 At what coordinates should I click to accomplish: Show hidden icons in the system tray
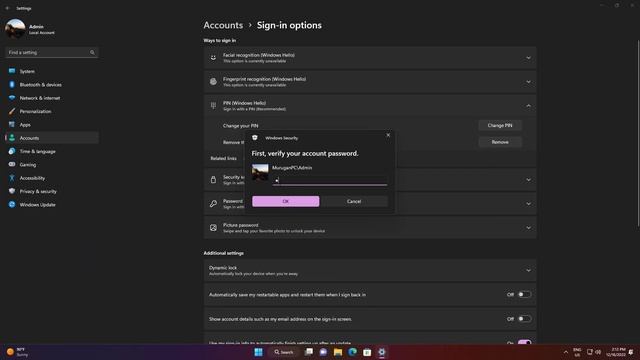pyautogui.click(x=566, y=352)
